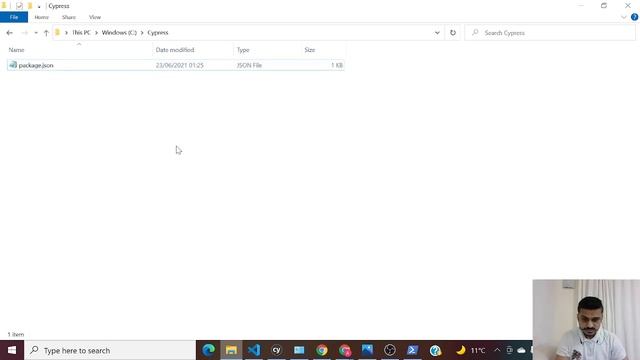Screen dimensions: 640x360
Task: Click the taskbar Type here to search box
Action: 110,350
